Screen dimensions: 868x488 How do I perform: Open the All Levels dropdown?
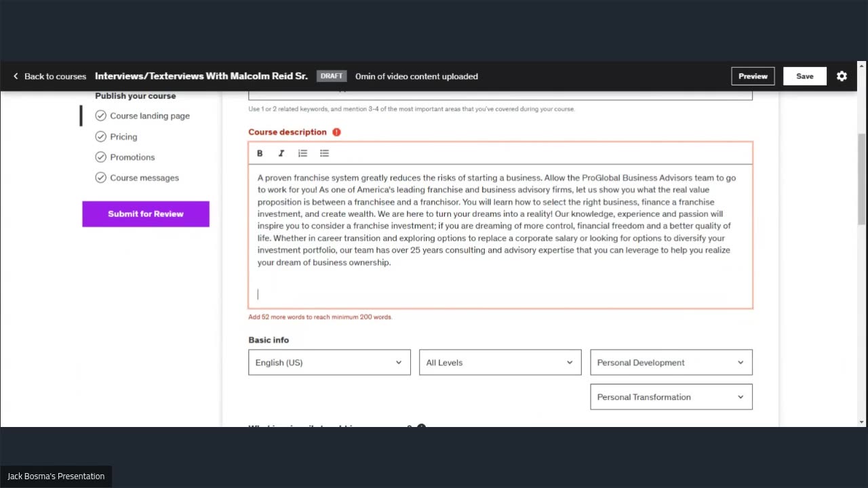coord(500,362)
